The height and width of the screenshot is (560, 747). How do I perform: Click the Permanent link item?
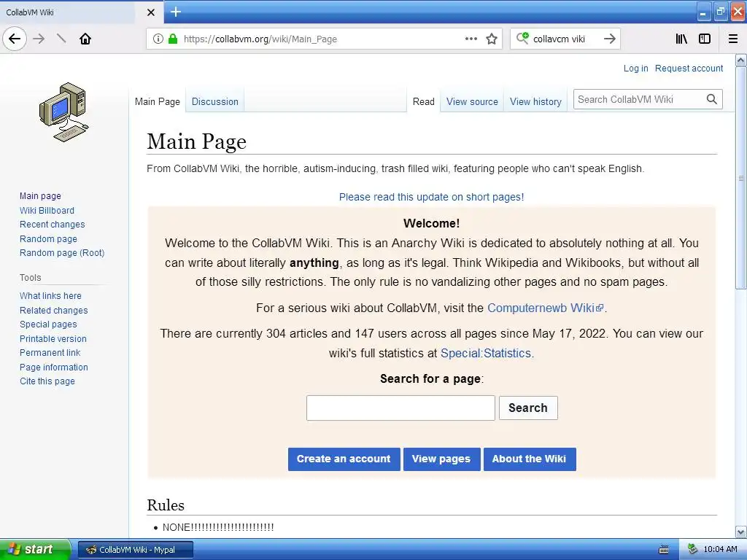coord(50,352)
